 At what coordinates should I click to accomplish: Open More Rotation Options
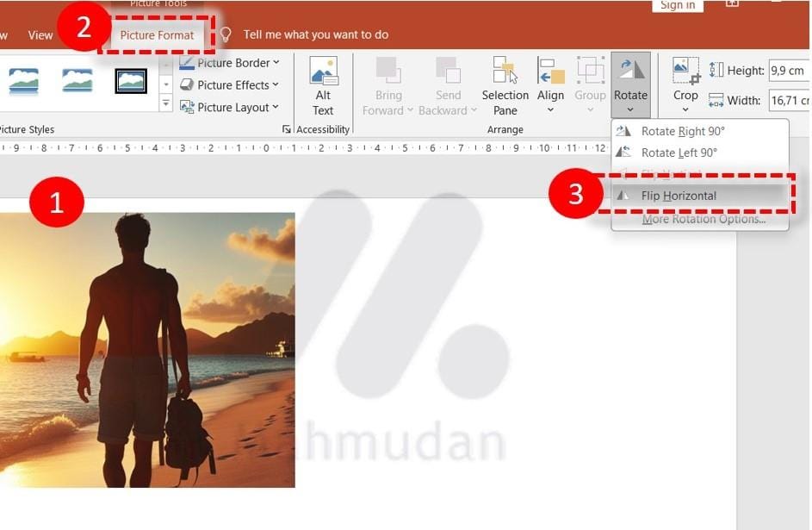(704, 219)
